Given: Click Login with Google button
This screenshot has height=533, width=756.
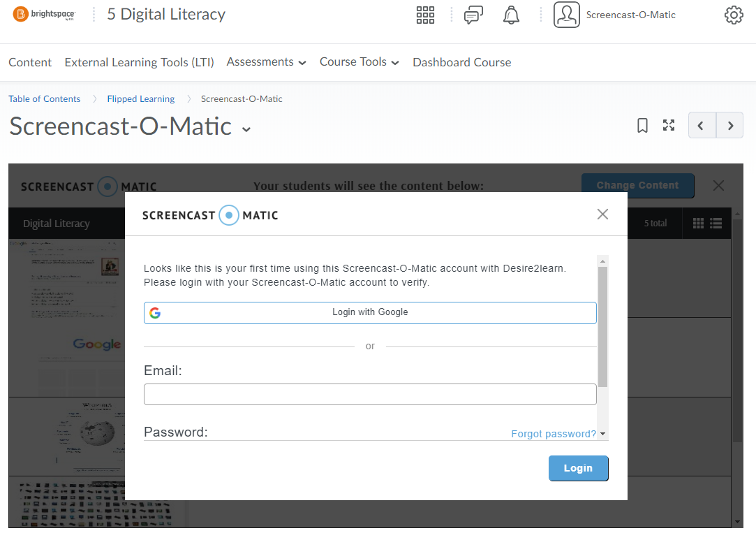Looking at the screenshot, I should tap(370, 312).
